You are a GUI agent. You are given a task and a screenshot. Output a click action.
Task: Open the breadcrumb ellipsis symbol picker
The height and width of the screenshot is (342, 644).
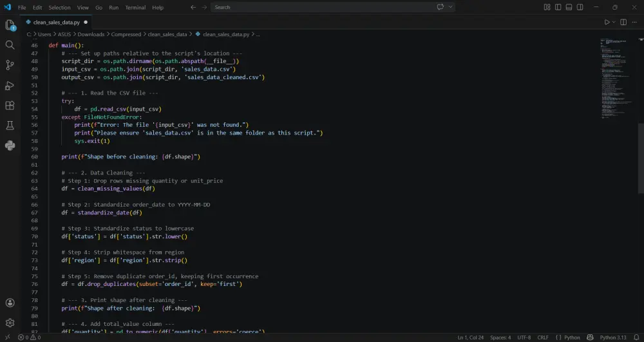pyautogui.click(x=258, y=35)
